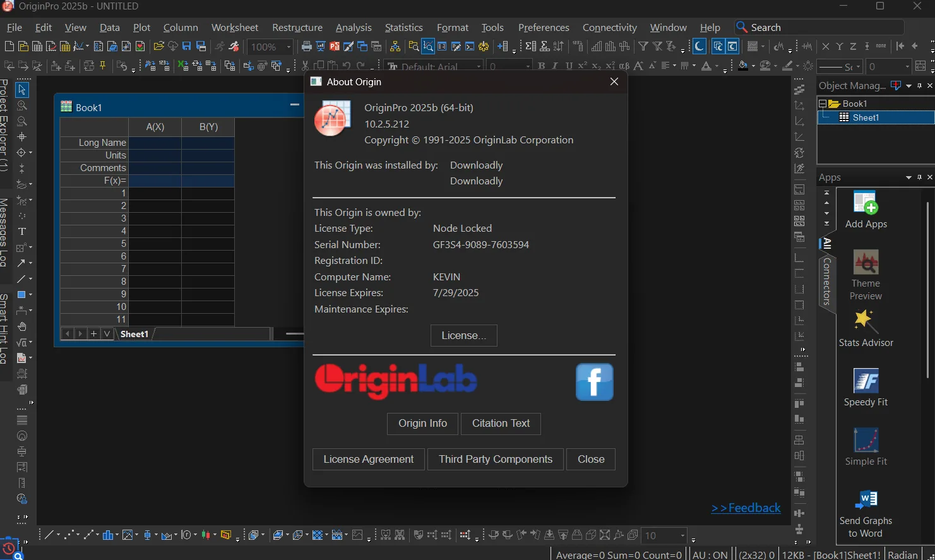The image size is (935, 560).
Task: Select the A(X) column header
Action: 155,127
